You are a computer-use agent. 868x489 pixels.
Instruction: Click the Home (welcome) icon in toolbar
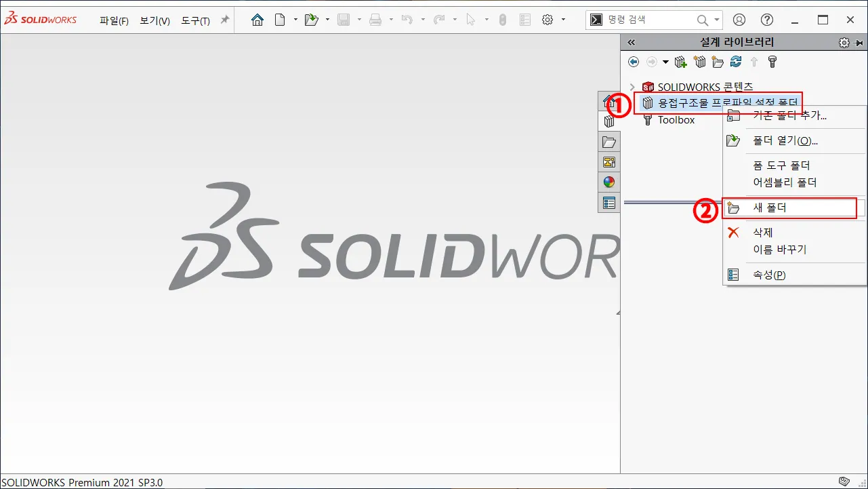pos(257,20)
